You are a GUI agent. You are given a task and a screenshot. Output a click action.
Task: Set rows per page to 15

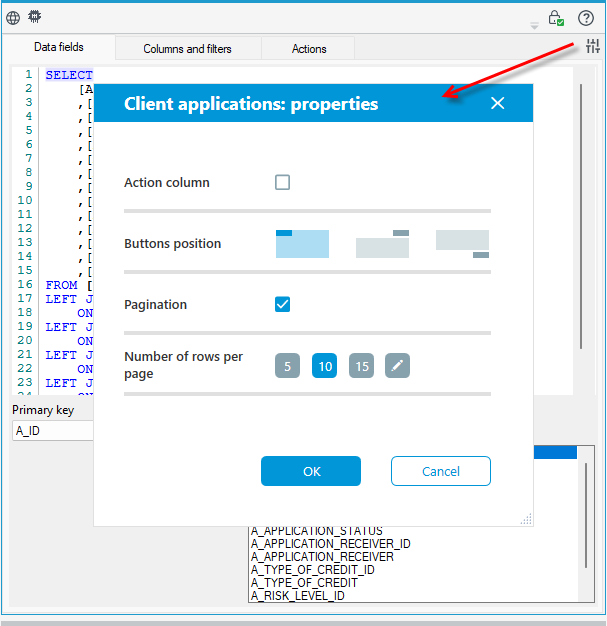pos(361,366)
